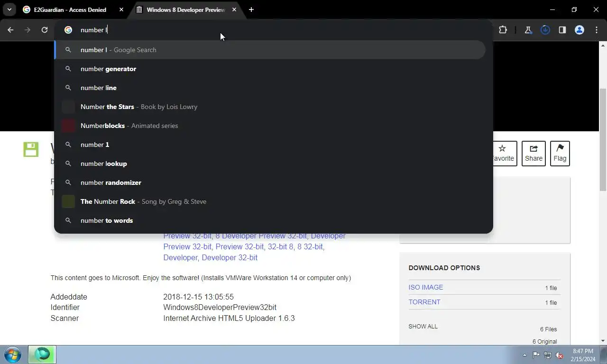Close the E2Guardian tab
This screenshot has height=364, width=607.
[121, 9]
